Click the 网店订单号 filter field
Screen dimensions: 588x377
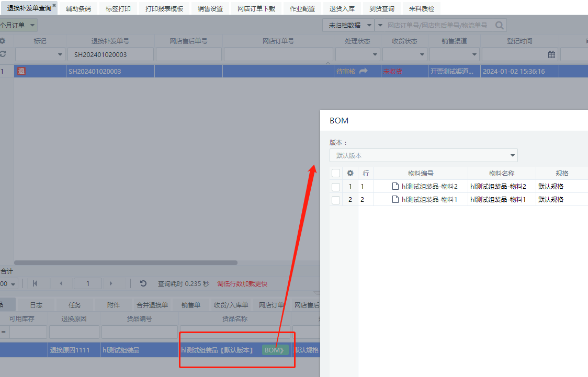click(x=278, y=54)
